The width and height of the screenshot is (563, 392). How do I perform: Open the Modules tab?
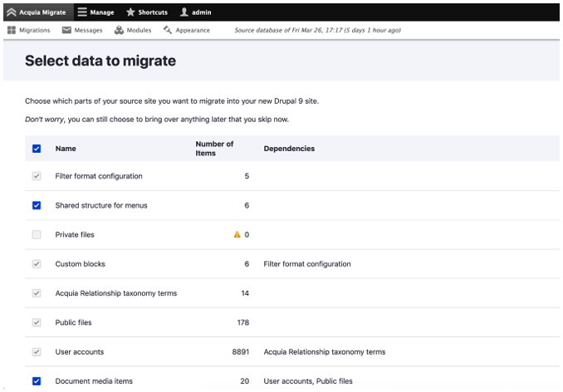pyautogui.click(x=140, y=31)
